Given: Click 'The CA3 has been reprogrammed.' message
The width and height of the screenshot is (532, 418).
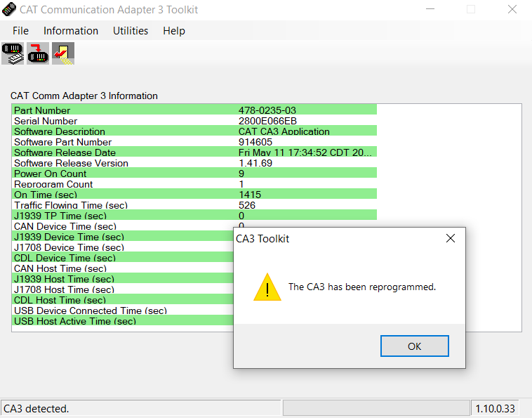Looking at the screenshot, I should coord(362,287).
